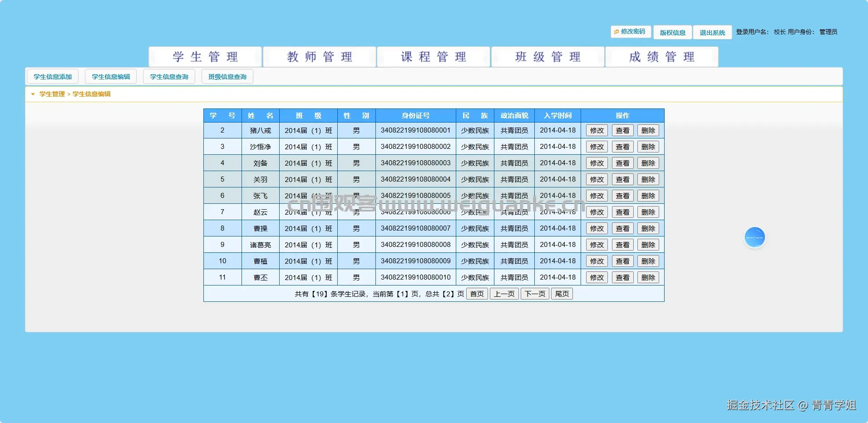The image size is (868, 423).
Task: Open the 教师管理 main tab
Action: click(x=320, y=57)
